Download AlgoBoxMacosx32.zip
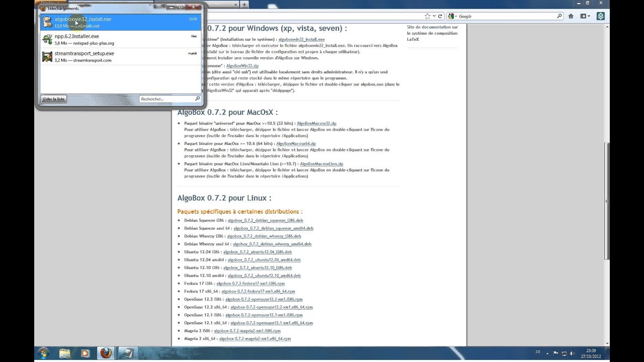644x362 pixels. pyautogui.click(x=316, y=123)
